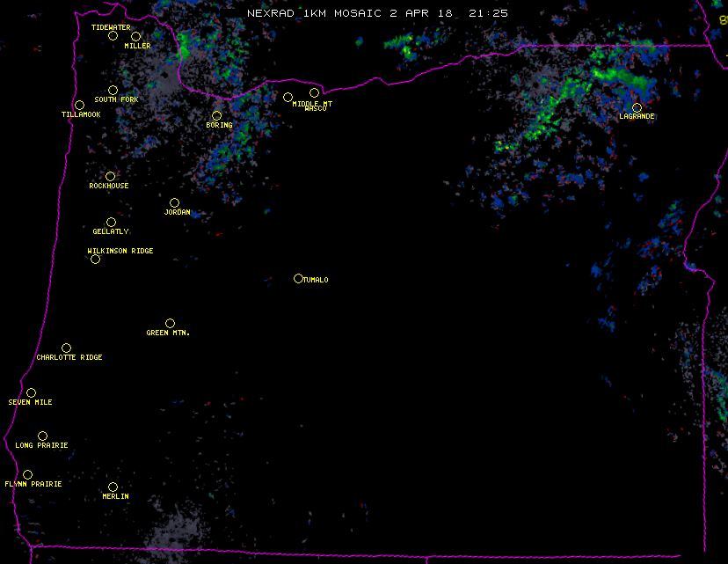Select the Green Mtn. station circle

point(170,323)
